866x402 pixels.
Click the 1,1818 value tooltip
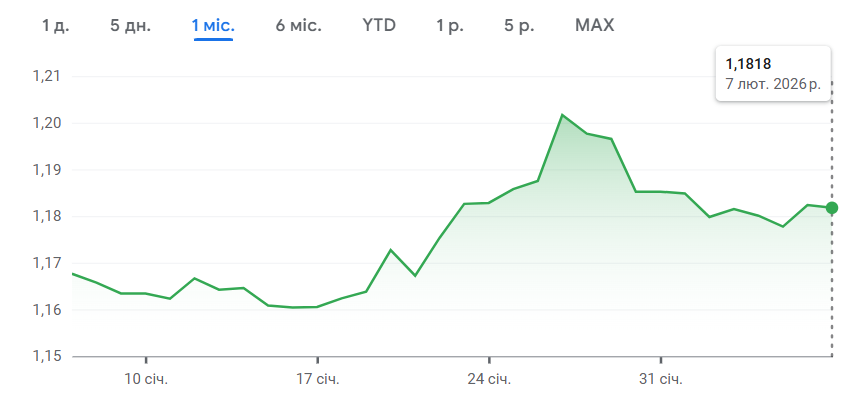tap(749, 64)
